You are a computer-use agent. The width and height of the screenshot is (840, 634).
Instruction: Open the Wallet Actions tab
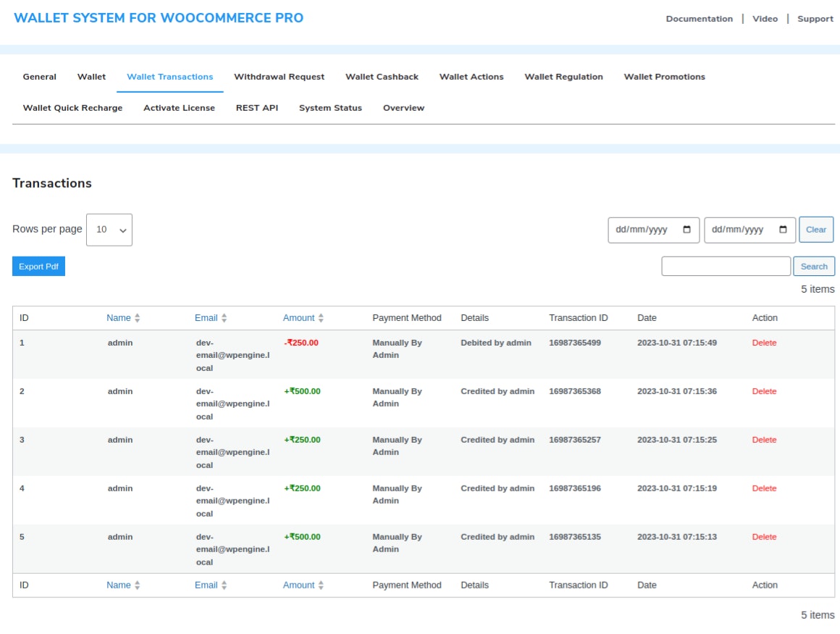pyautogui.click(x=471, y=77)
